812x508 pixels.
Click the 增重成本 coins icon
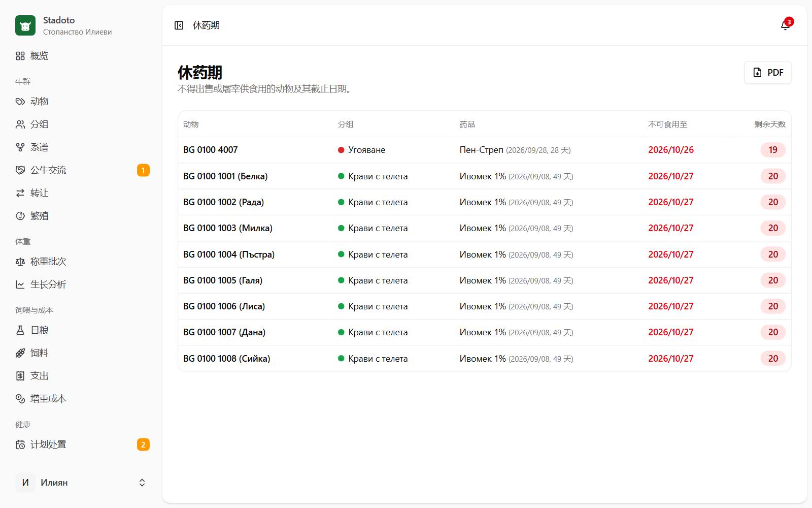coord(20,399)
